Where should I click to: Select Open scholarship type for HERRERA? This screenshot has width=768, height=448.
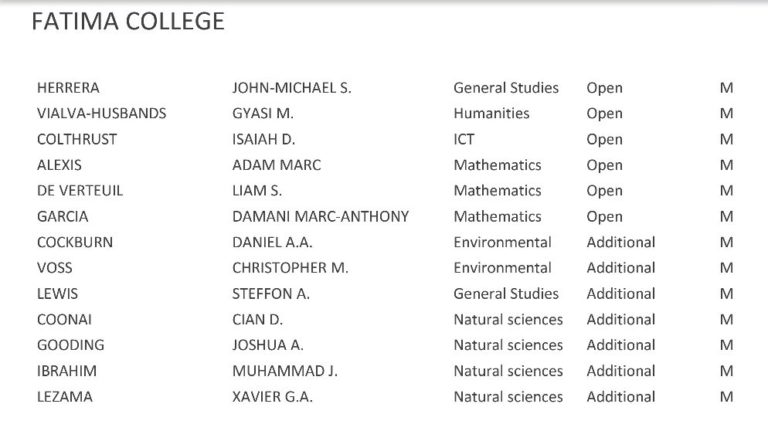pos(604,88)
